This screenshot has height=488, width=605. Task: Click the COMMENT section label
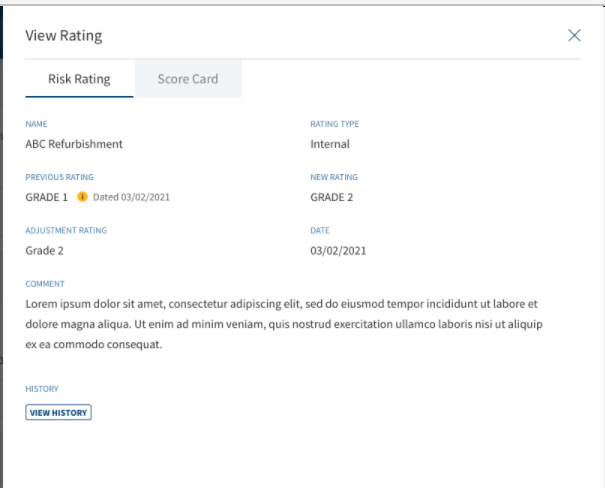tap(45, 284)
